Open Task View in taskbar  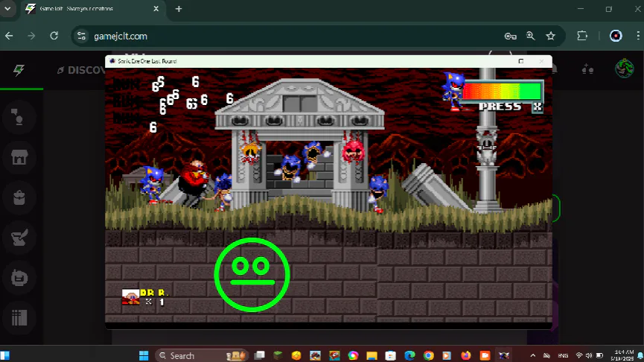point(260,355)
